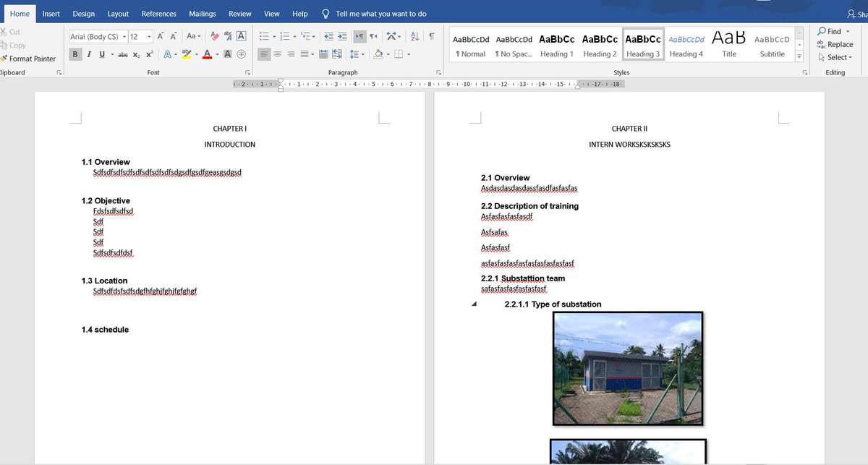Image resolution: width=868 pixels, height=465 pixels.
Task: Toggle show/hide paragraph marks
Action: click(x=432, y=36)
